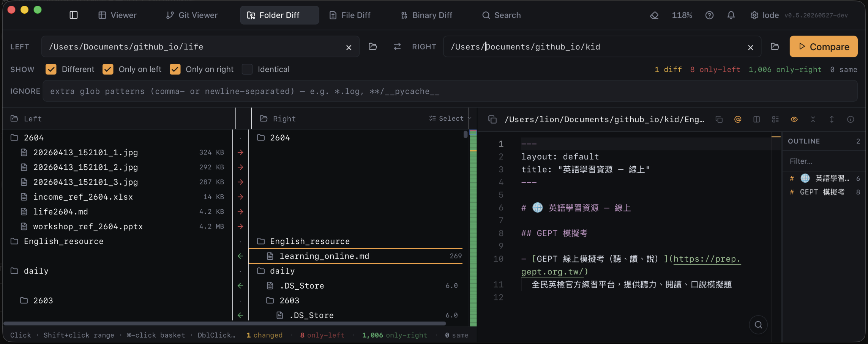Uncheck the Different checkbox
The height and width of the screenshot is (344, 868).
click(x=51, y=69)
